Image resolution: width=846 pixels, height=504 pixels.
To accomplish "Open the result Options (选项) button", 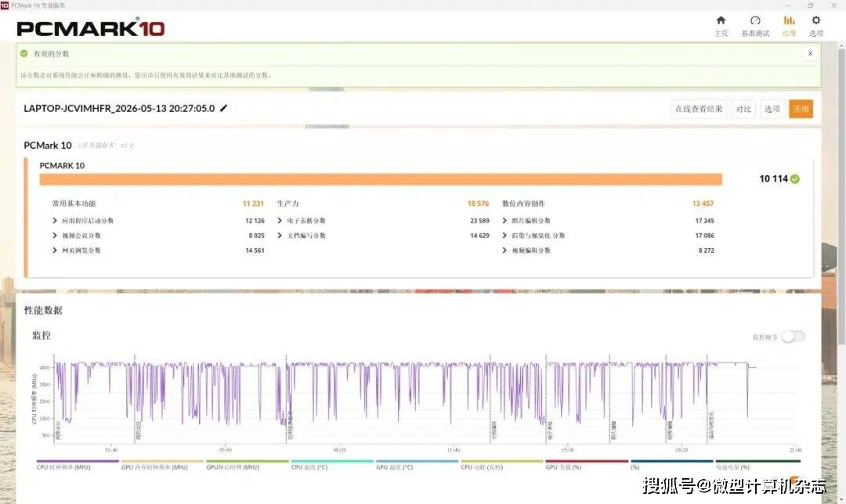I will [x=772, y=109].
